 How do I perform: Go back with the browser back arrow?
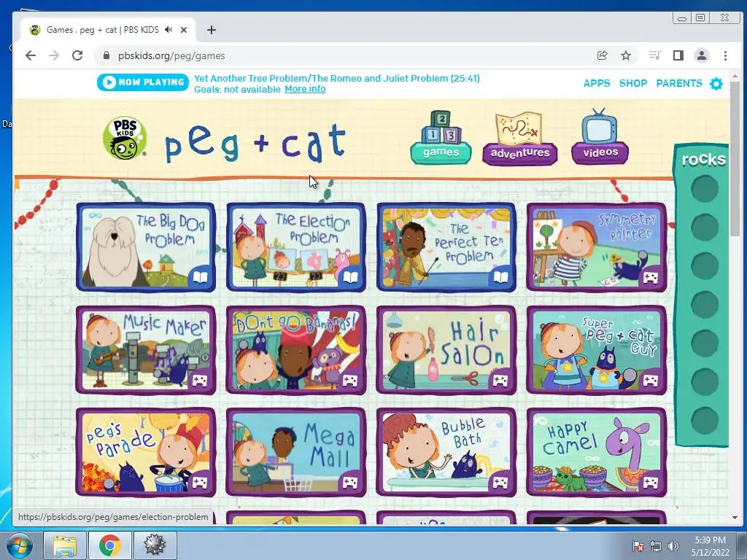31,55
